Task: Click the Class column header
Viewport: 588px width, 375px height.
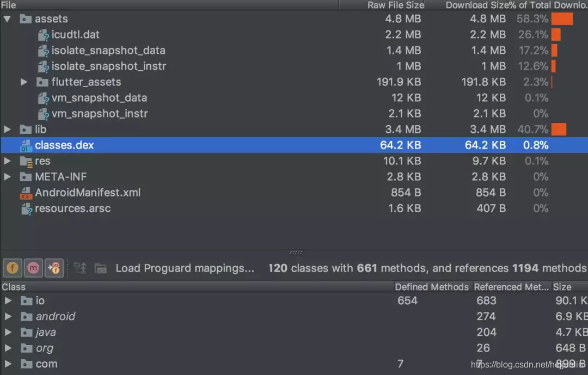Action: pos(197,287)
